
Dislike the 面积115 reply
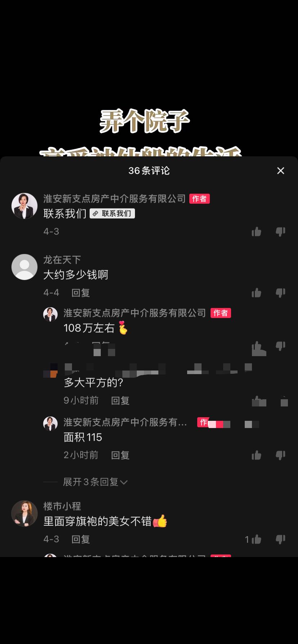280,455
